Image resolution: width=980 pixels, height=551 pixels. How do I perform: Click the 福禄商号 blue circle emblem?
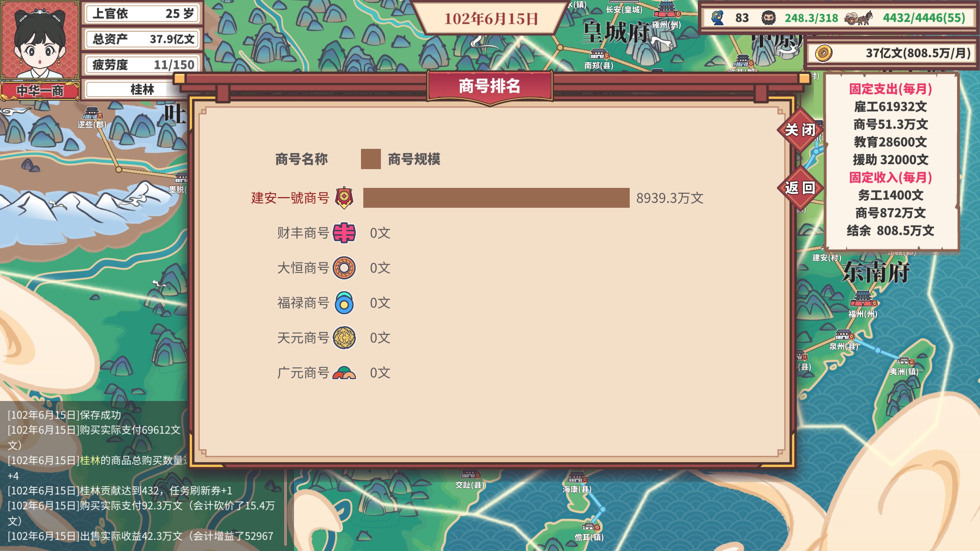pyautogui.click(x=344, y=303)
